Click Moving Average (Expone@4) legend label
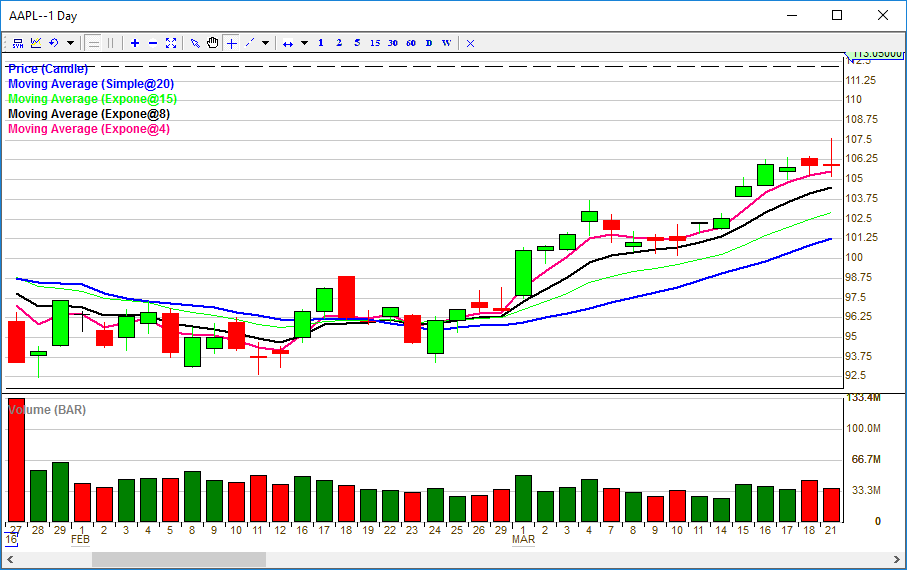The width and height of the screenshot is (907, 570). pyautogui.click(x=89, y=129)
